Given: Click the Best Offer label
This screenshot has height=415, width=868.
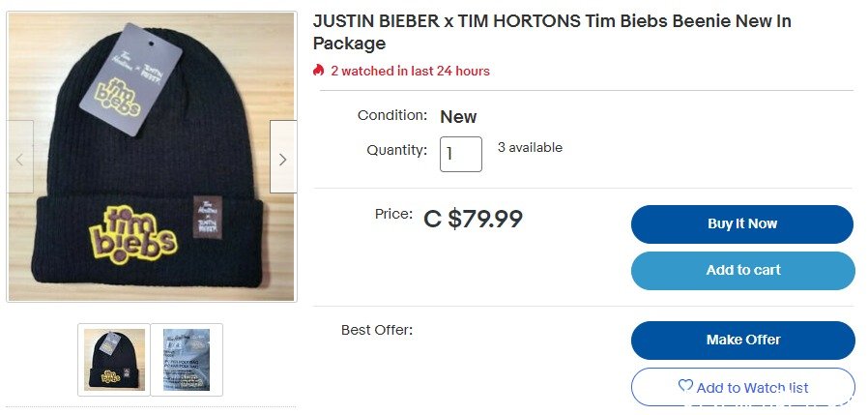Looking at the screenshot, I should coord(377,330).
